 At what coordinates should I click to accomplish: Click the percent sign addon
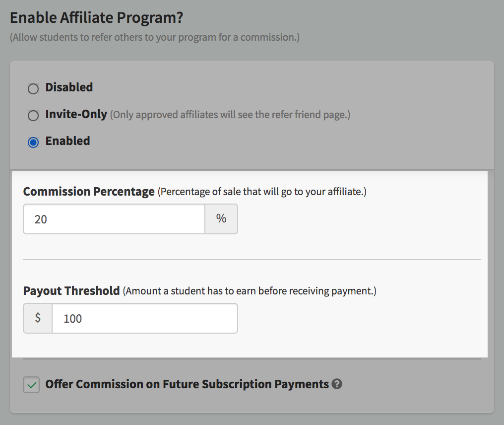[x=221, y=219]
